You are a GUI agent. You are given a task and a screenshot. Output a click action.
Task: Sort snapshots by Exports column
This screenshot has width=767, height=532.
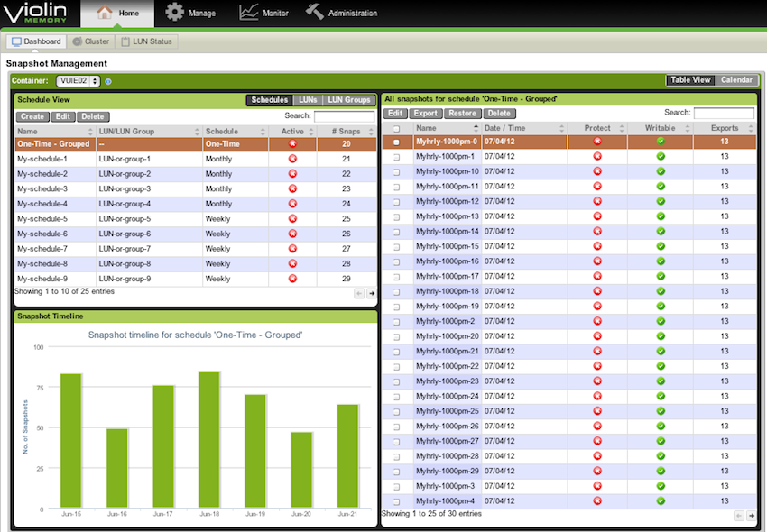pos(725,128)
